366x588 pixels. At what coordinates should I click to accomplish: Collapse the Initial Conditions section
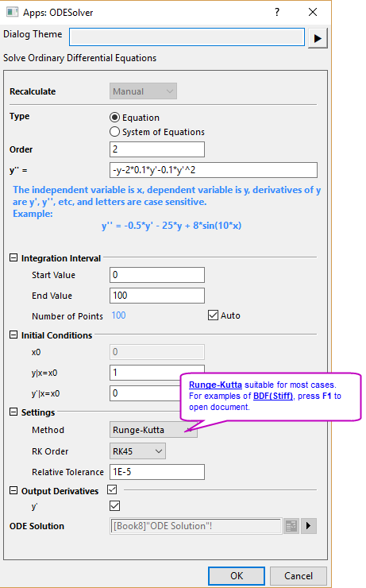13,335
